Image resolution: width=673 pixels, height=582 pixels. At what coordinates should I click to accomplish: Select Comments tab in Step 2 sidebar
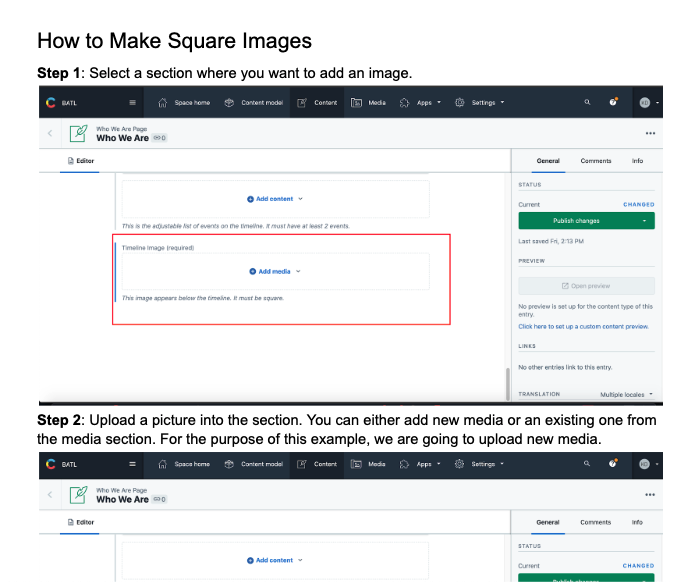click(x=595, y=522)
